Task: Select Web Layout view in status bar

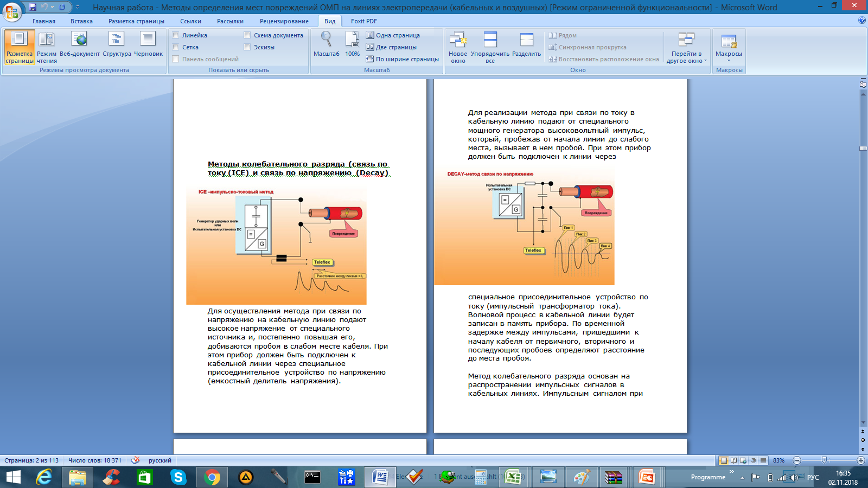Action: (743, 460)
